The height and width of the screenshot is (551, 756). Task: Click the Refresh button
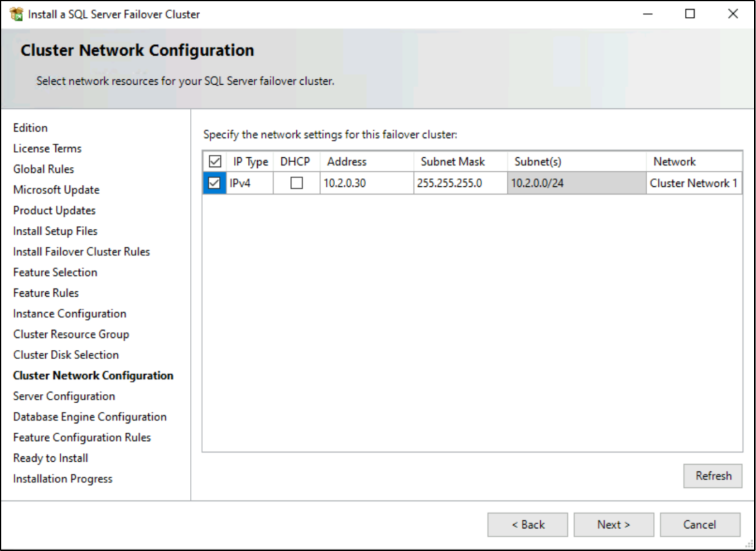tap(713, 476)
